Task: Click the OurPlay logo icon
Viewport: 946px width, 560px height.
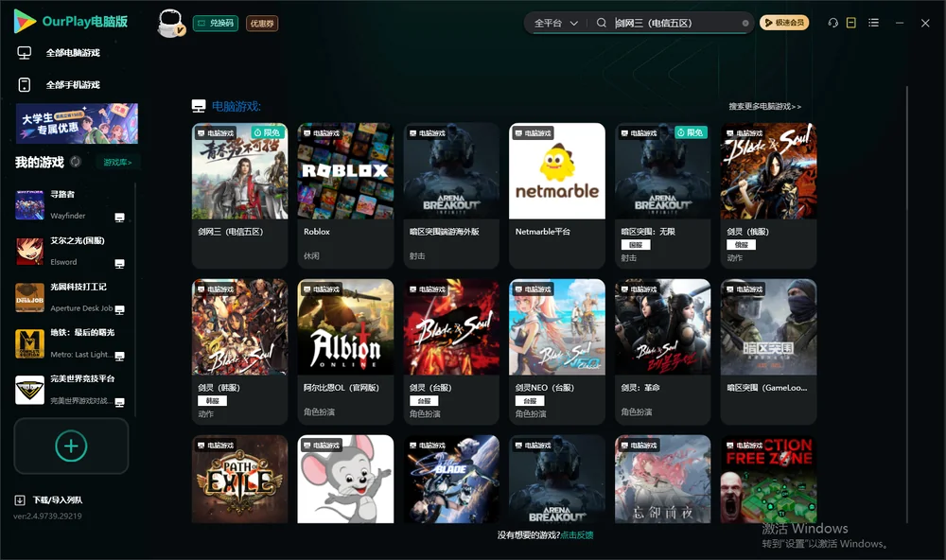Action: (25, 21)
